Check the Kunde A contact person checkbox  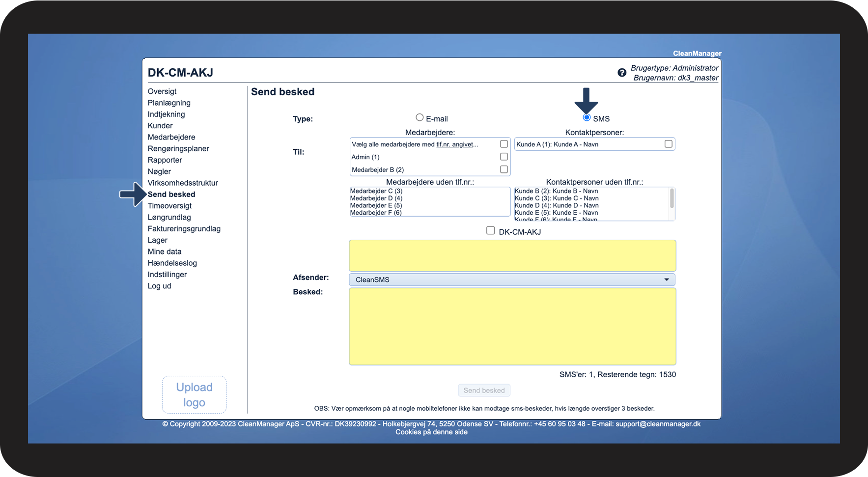tap(668, 144)
